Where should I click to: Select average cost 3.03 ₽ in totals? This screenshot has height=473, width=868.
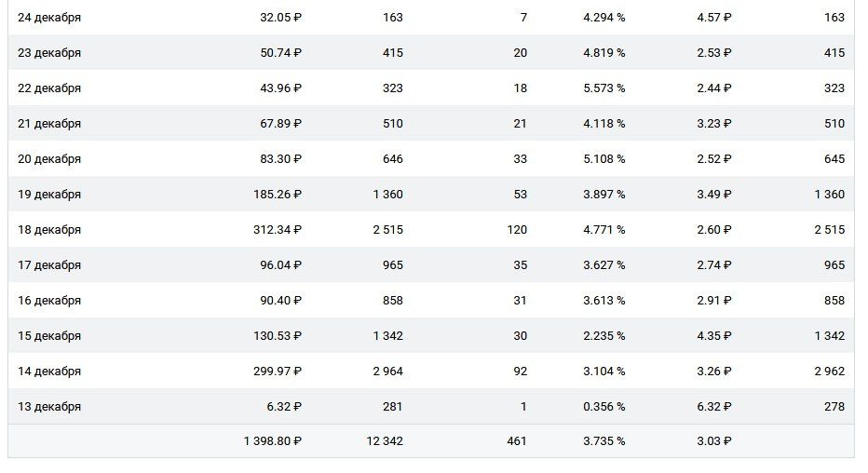714,441
